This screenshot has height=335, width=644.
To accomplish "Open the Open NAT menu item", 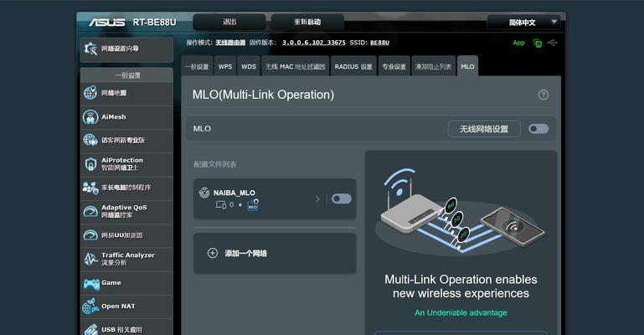I will (x=126, y=307).
